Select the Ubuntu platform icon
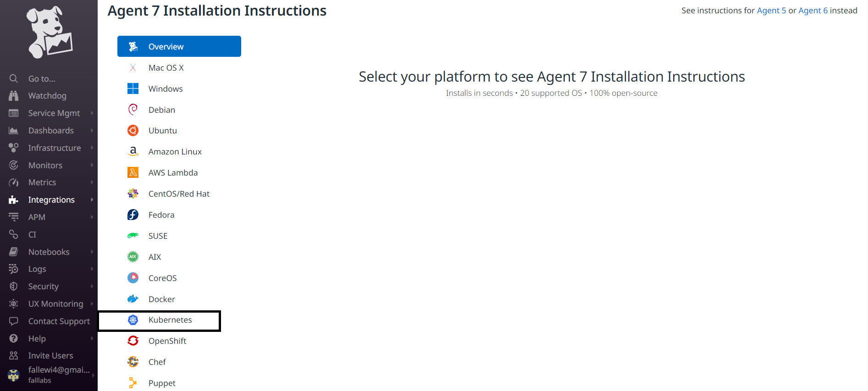868x391 pixels. point(133,131)
